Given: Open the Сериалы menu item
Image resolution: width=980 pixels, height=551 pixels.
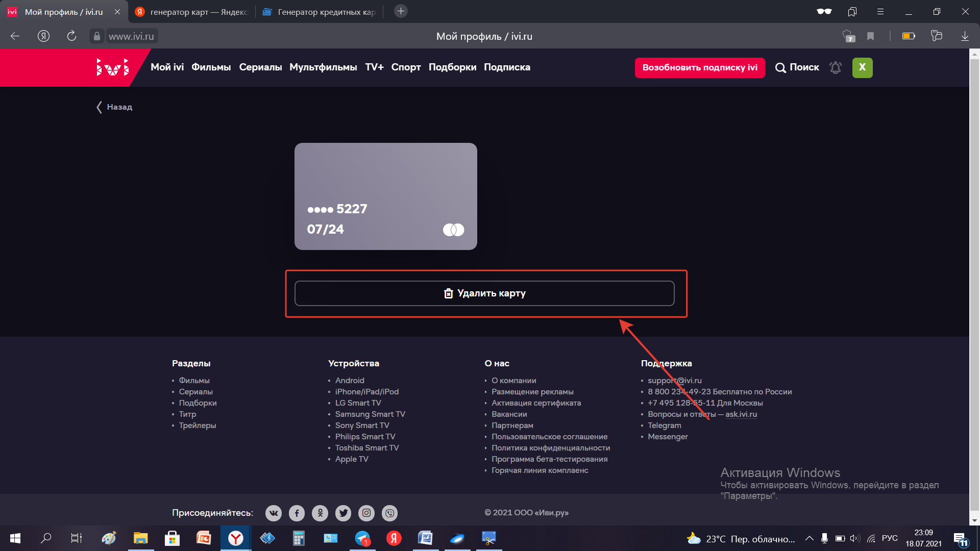Looking at the screenshot, I should (x=260, y=67).
